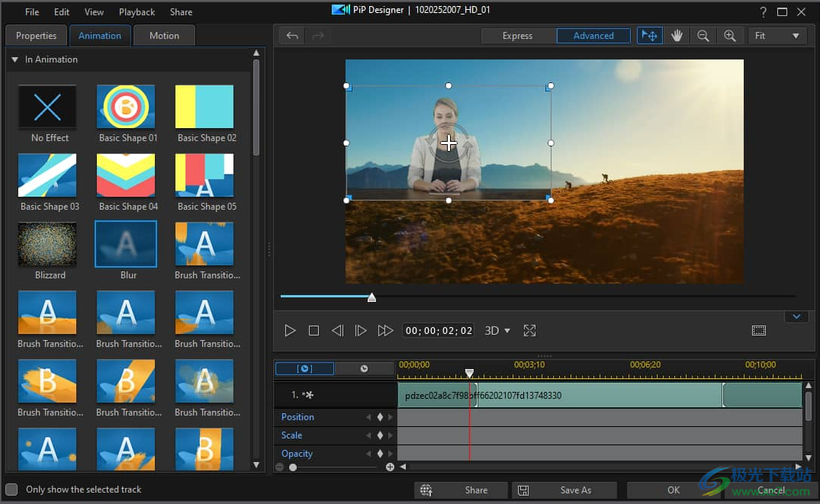
Task: Open the Fit zoom dropdown
Action: (x=777, y=36)
